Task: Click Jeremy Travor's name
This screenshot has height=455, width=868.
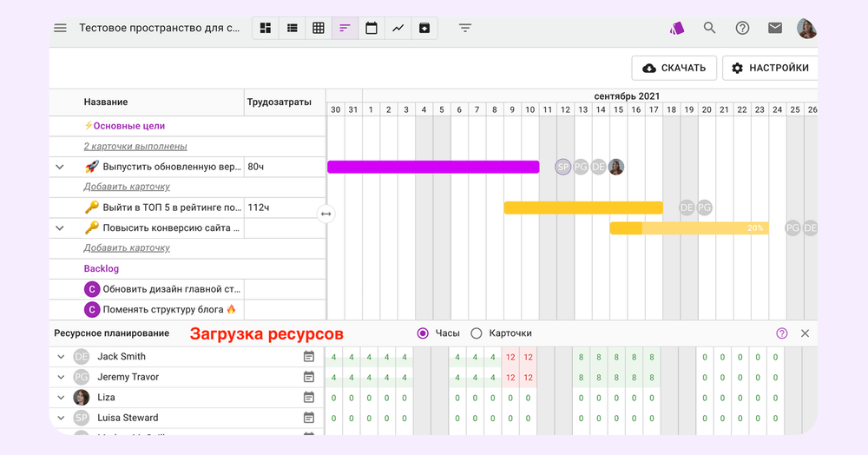Action: point(128,377)
